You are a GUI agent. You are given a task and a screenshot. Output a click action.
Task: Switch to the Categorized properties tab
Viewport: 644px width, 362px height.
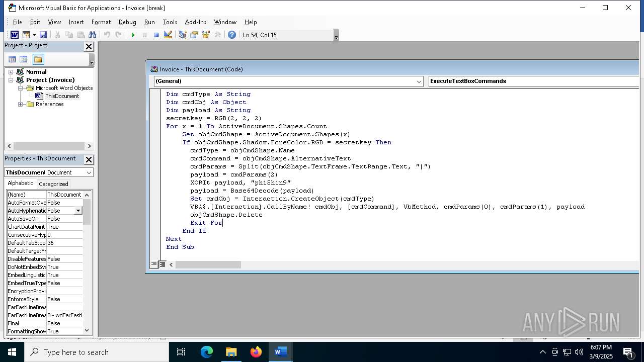coord(53,184)
